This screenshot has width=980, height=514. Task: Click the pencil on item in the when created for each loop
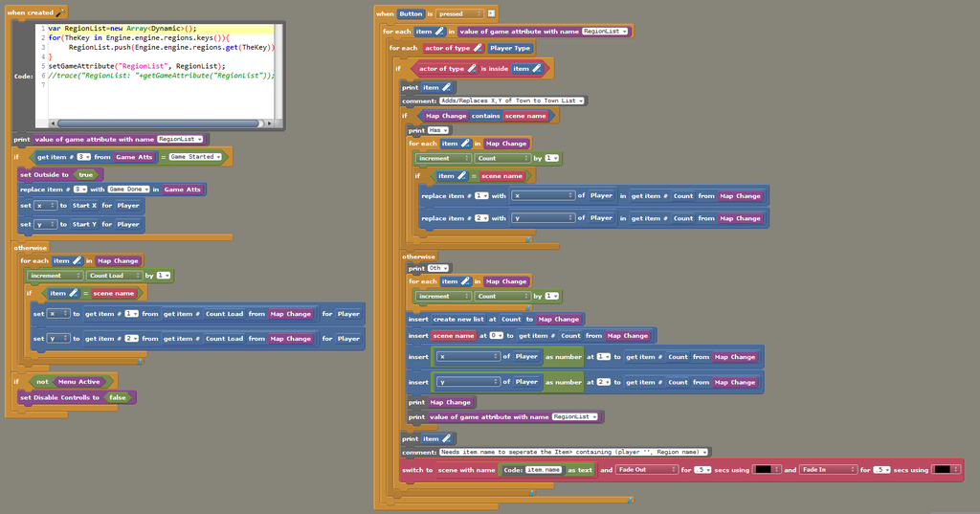coord(77,260)
